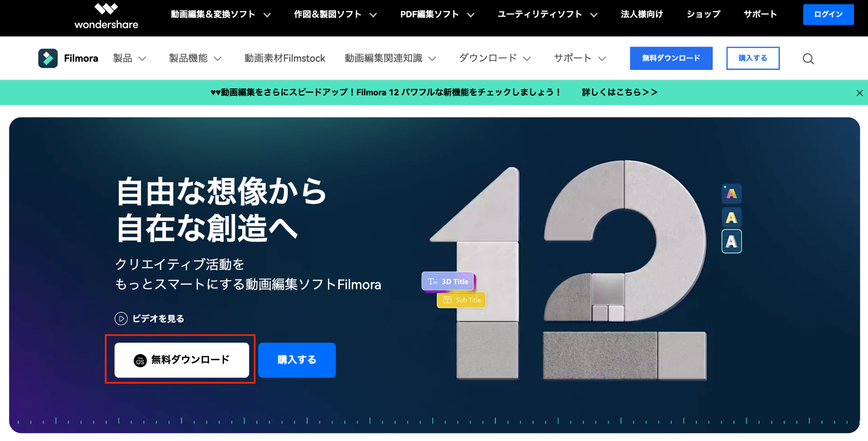868x441 pixels.
Task: Click the Filmora brand name
Action: coord(81,58)
